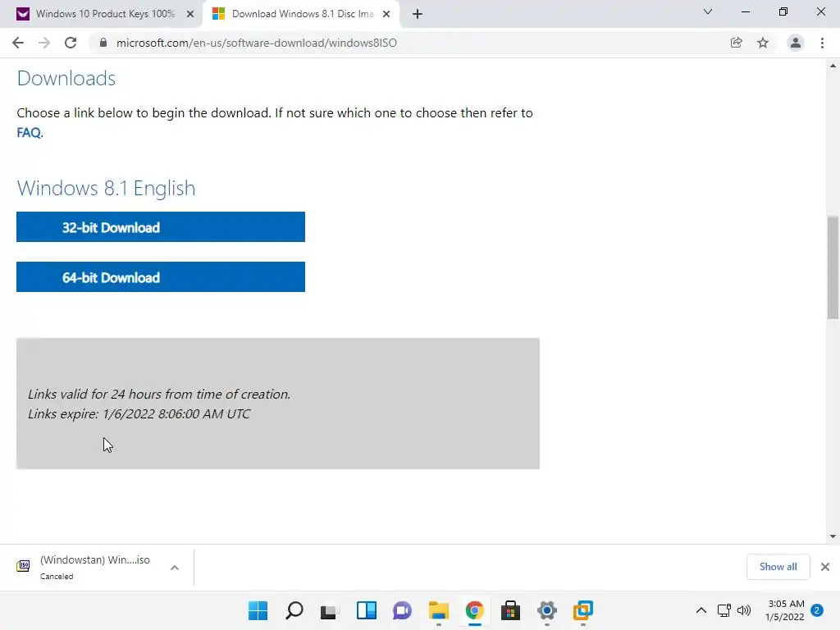The image size is (840, 630).
Task: View site info via the lock icon
Action: pos(103,43)
